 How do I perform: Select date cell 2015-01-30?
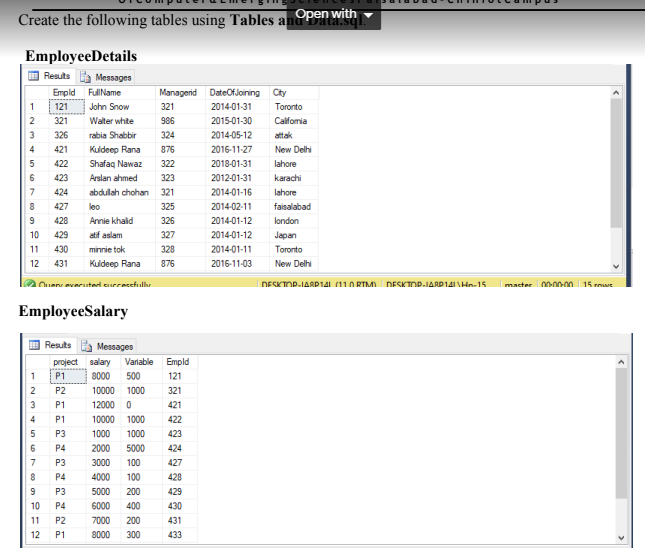pyautogui.click(x=237, y=121)
